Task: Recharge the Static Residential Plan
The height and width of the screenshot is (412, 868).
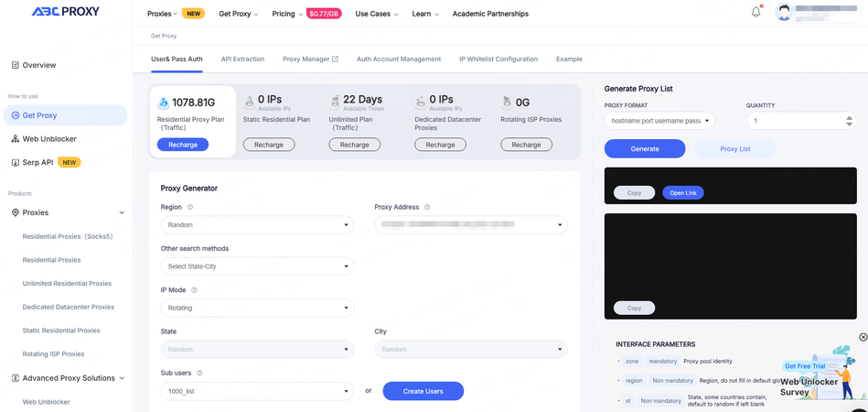Action: pos(269,145)
